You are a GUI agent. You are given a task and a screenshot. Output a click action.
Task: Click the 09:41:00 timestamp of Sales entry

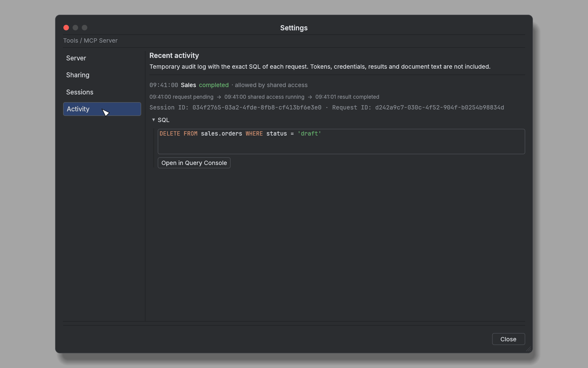[164, 85]
